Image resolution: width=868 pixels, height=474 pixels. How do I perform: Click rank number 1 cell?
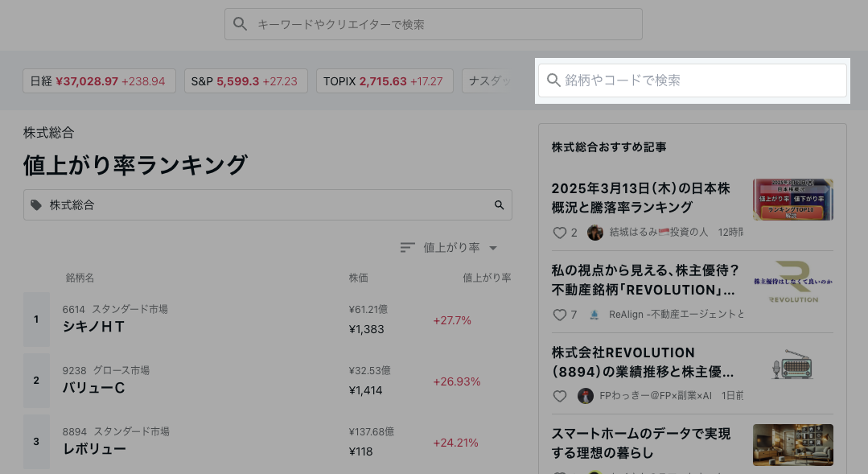pyautogui.click(x=36, y=319)
